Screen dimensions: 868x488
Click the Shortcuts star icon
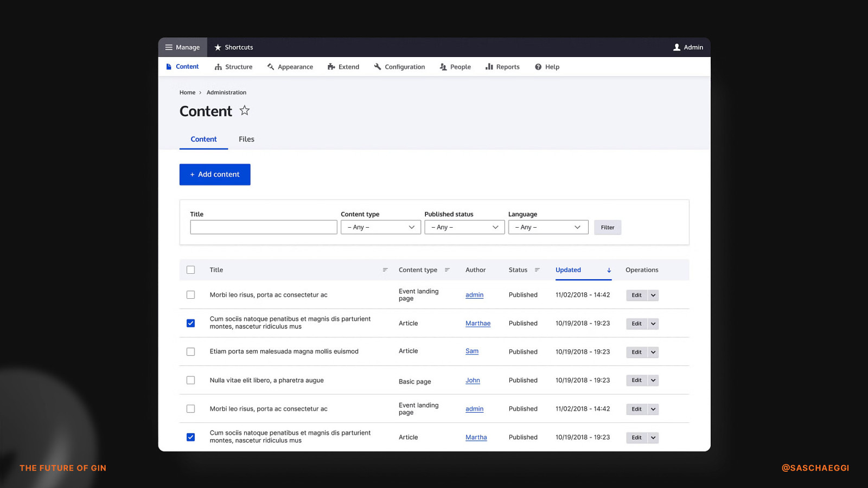point(218,47)
